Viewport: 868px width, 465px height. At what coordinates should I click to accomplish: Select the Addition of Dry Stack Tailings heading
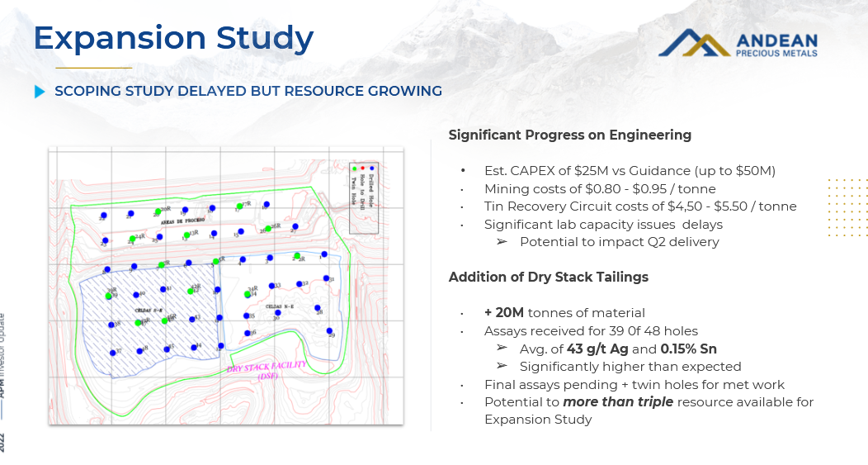[x=548, y=277]
